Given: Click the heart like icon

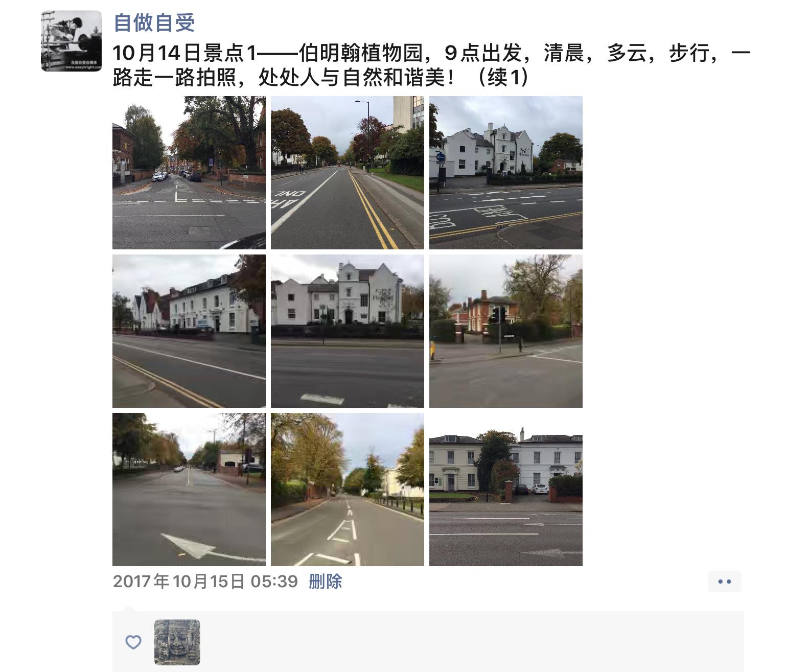Looking at the screenshot, I should pyautogui.click(x=133, y=642).
